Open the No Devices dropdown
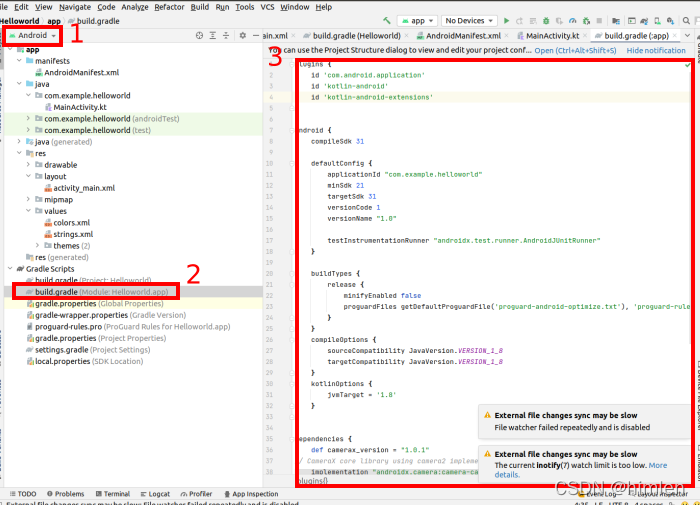 (469, 21)
